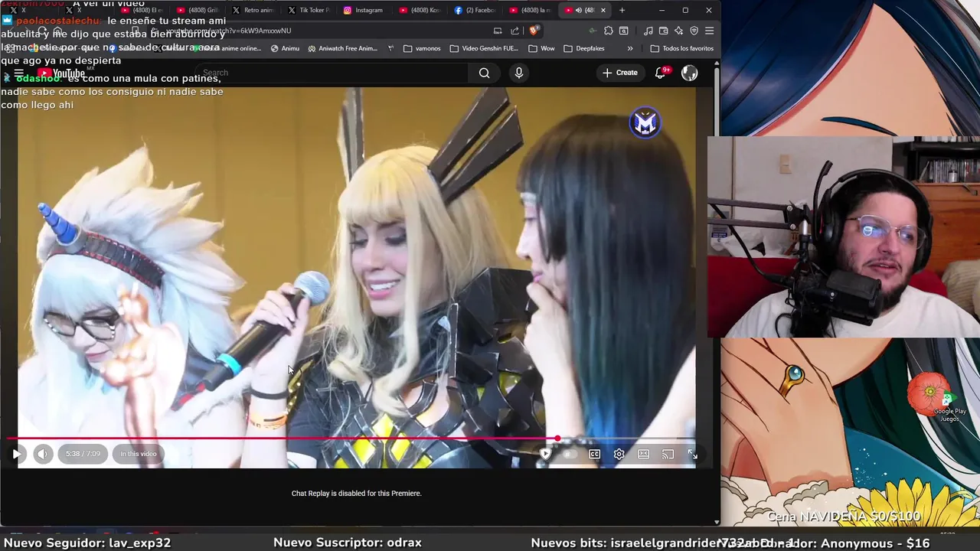Click the toolbar icon right of Extensions
This screenshot has width=980, height=551.
coord(624,31)
